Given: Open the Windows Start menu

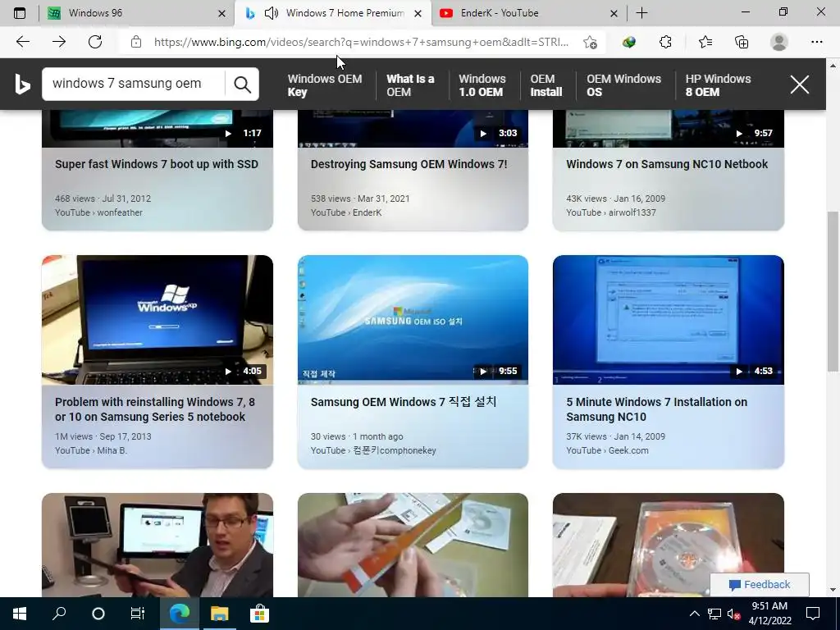Looking at the screenshot, I should tap(20, 614).
